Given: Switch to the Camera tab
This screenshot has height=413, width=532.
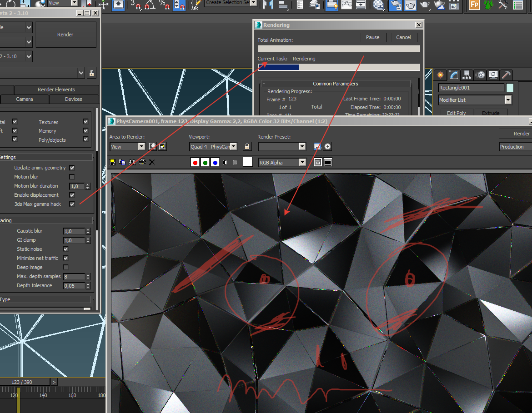Looking at the screenshot, I should (x=25, y=99).
